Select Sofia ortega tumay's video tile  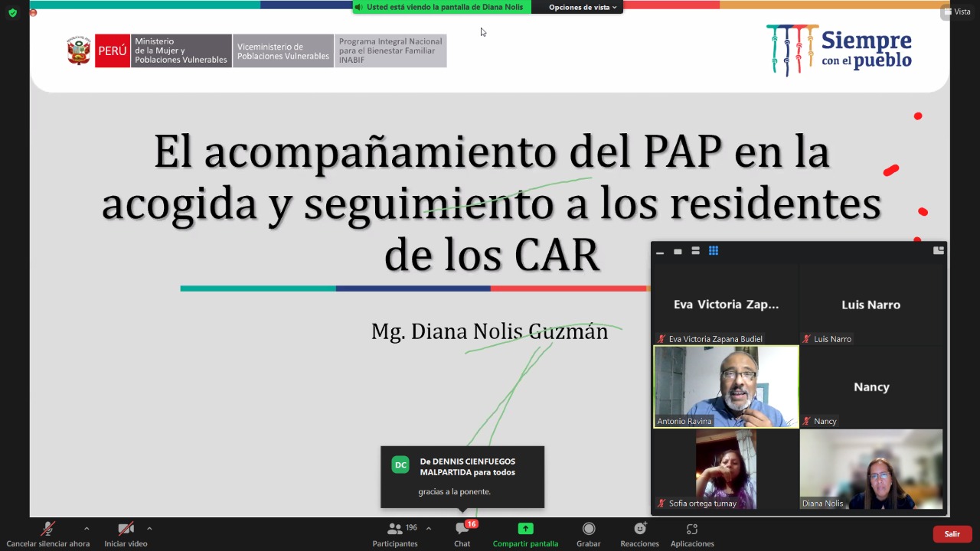point(726,469)
